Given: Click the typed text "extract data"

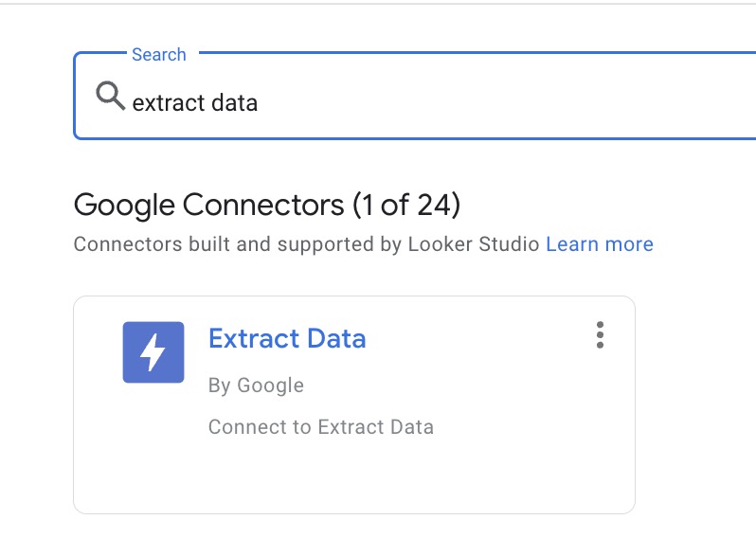Looking at the screenshot, I should tap(195, 102).
